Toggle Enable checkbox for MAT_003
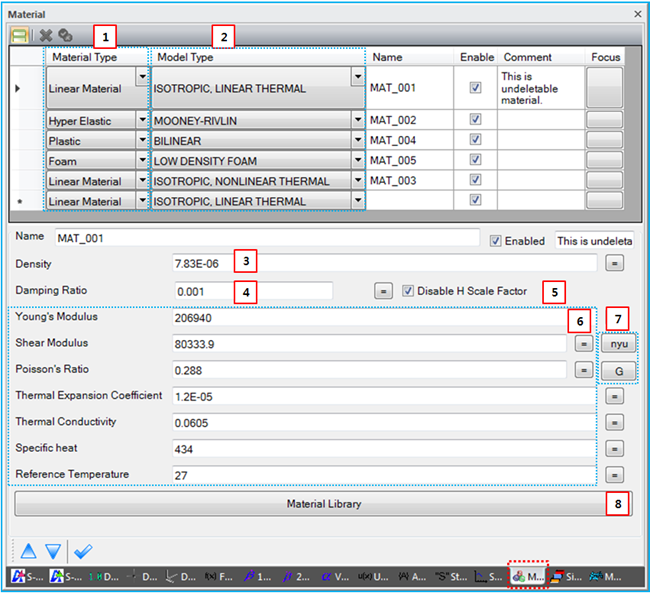Viewport: 650px width, 593px height. point(475,180)
